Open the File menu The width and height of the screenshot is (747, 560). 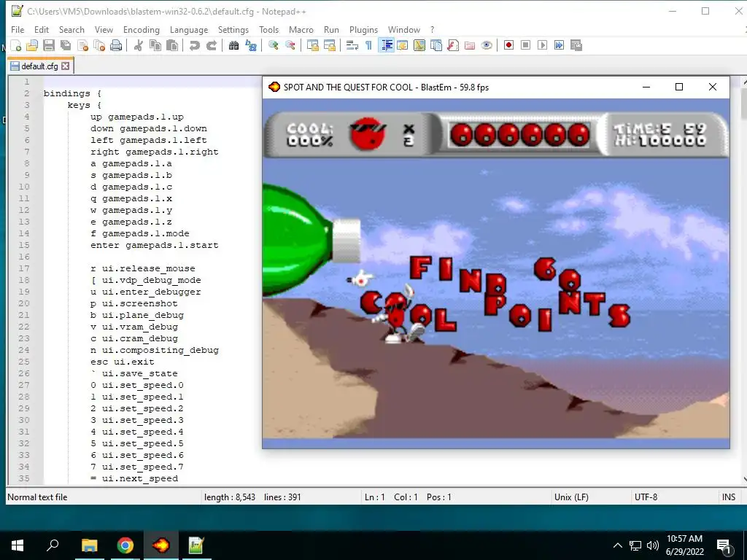click(x=18, y=29)
